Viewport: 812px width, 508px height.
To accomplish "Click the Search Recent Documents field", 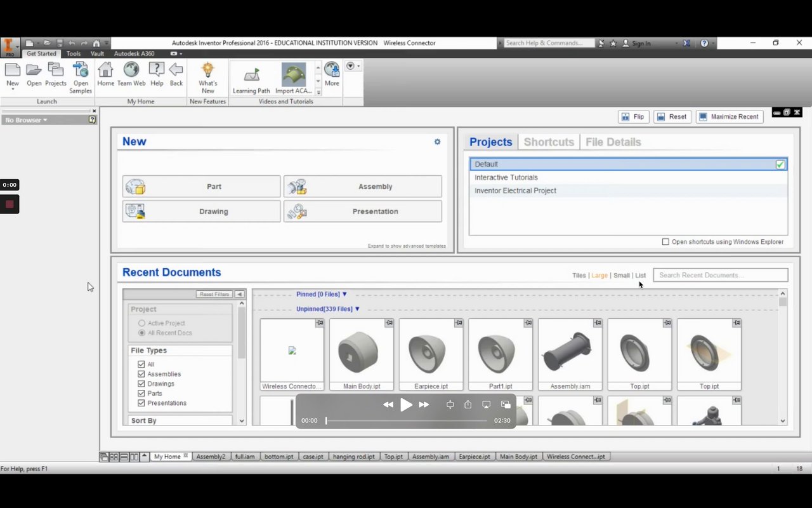I will click(721, 275).
